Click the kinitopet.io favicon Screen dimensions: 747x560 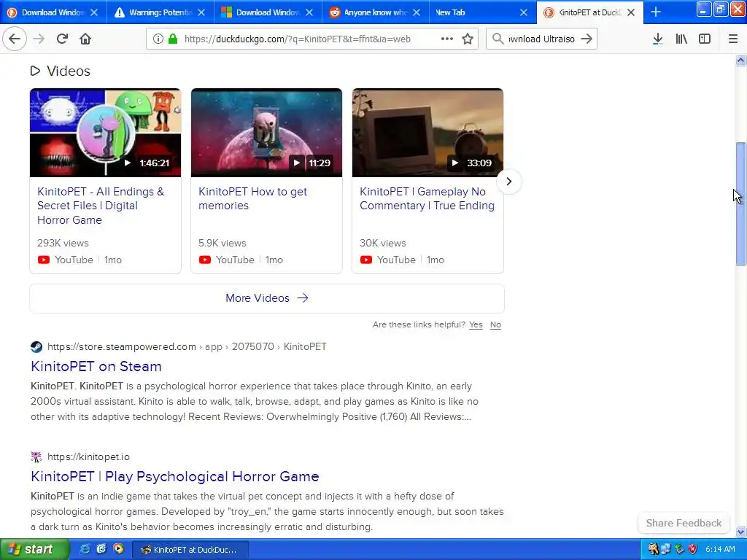pos(36,457)
